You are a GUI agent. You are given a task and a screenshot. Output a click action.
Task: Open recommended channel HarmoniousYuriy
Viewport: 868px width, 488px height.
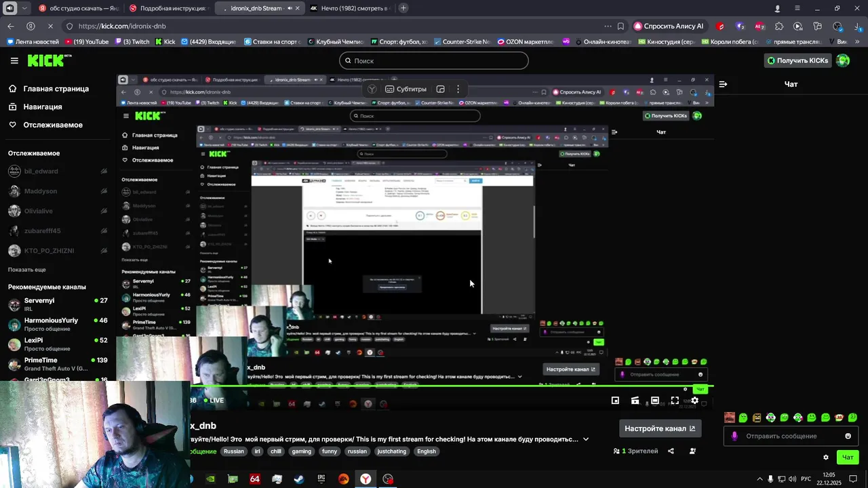(x=58, y=324)
